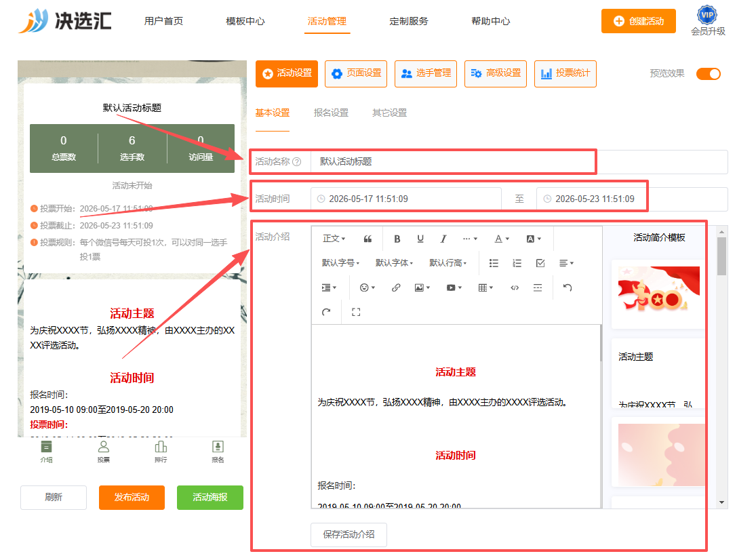Image resolution: width=756 pixels, height=558 pixels.
Task: Click the 创建活动 button
Action: click(638, 21)
